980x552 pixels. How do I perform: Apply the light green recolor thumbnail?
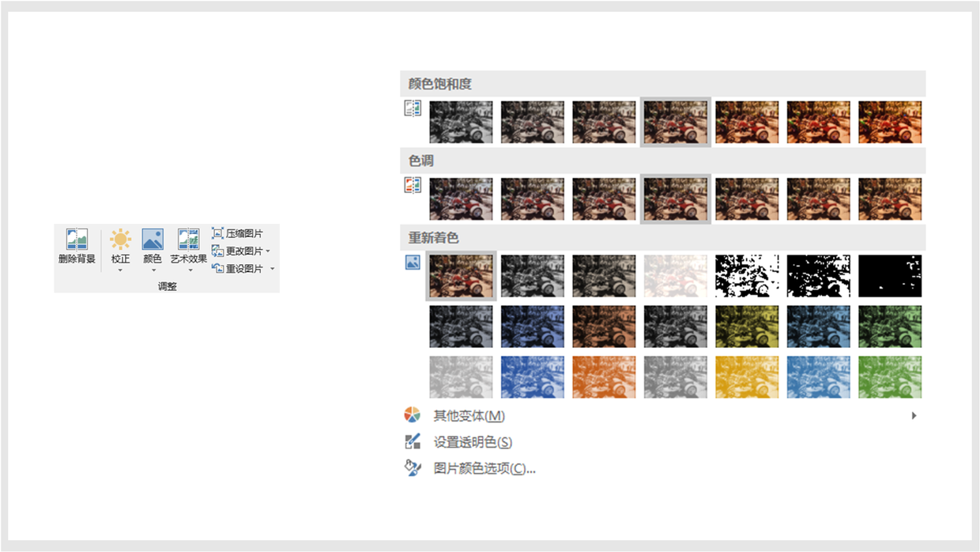890,376
